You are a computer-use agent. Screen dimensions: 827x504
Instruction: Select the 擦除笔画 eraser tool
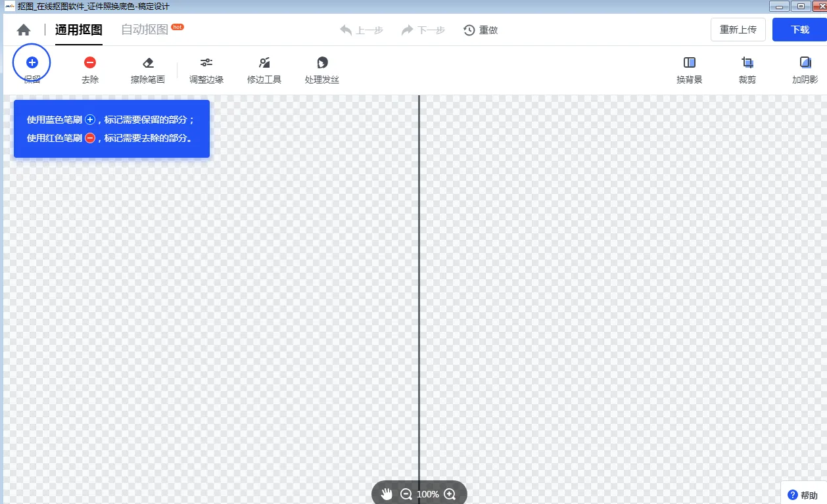147,70
